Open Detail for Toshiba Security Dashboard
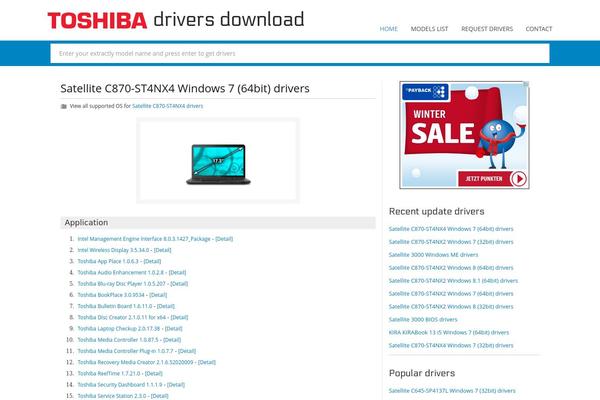The height and width of the screenshot is (400, 600). pos(176,384)
